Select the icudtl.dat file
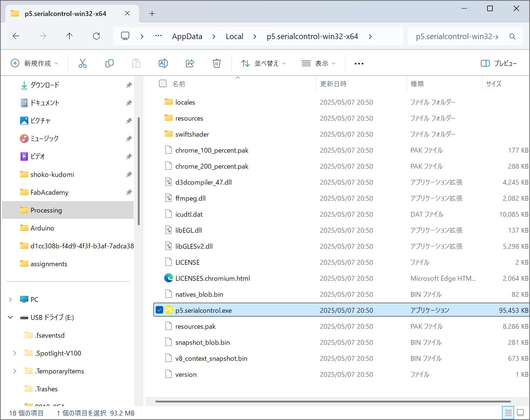The height and width of the screenshot is (420, 530). pyautogui.click(x=341, y=214)
